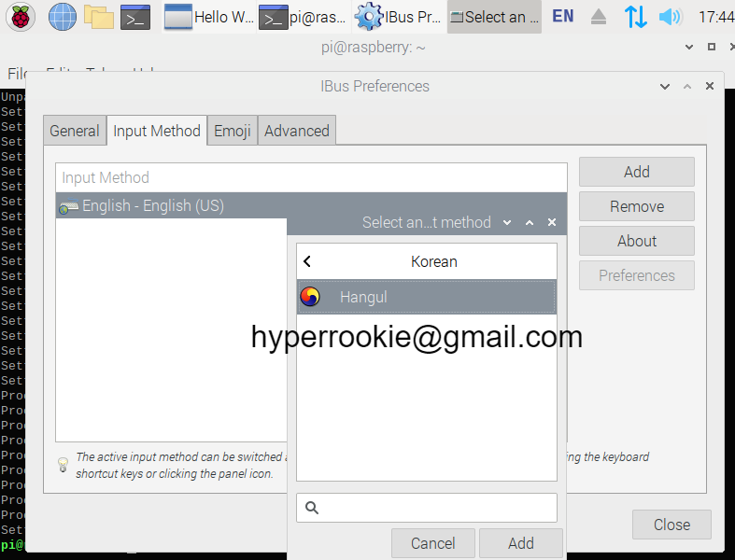Minimize the Select an input method dialog
Screen dimensions: 735x560
click(507, 222)
